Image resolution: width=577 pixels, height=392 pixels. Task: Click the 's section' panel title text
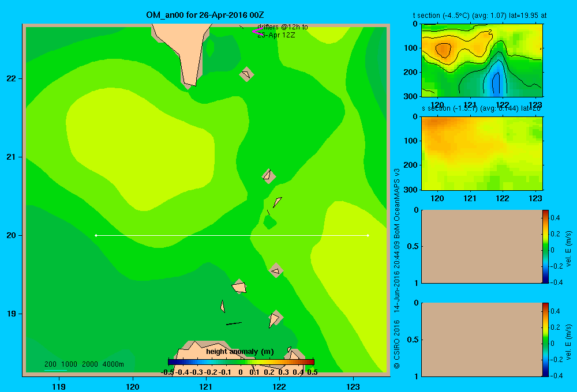[x=481, y=108]
